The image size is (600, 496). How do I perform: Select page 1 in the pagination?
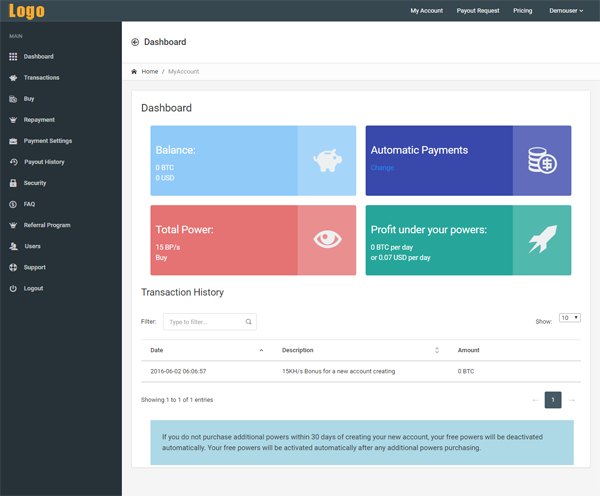pos(553,400)
